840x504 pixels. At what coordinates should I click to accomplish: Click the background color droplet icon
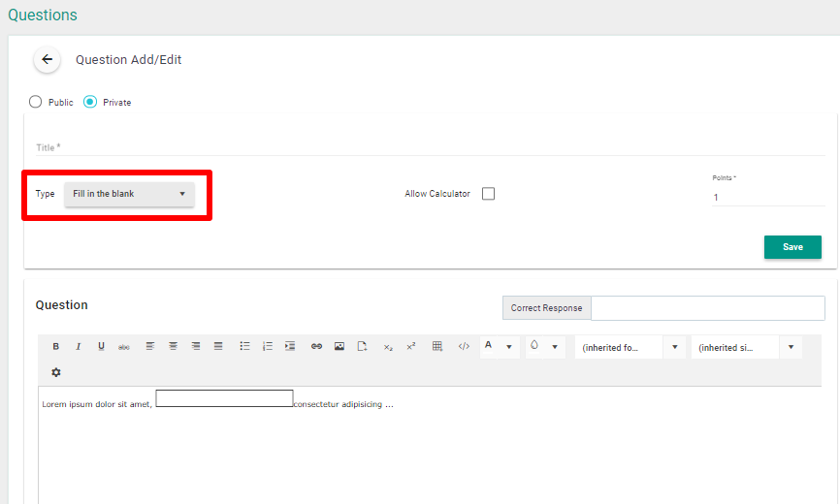tap(534, 346)
